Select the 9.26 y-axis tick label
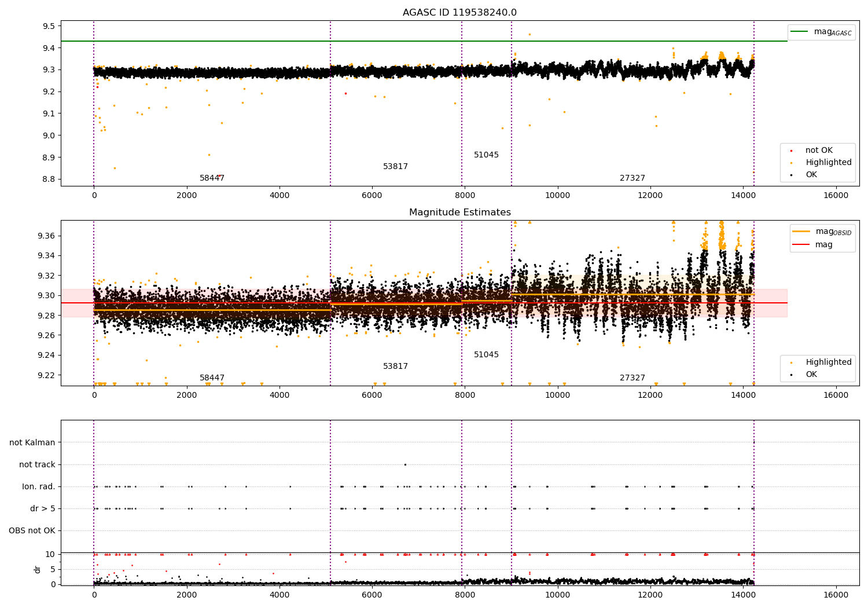Viewport: 868px width, 608px height. click(x=46, y=335)
